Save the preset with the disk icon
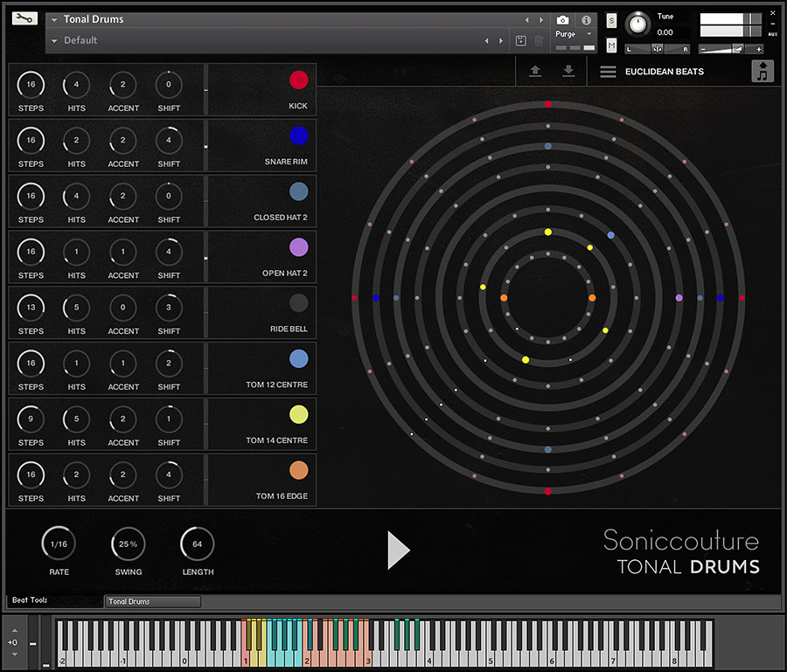This screenshot has height=672, width=787. click(x=520, y=40)
